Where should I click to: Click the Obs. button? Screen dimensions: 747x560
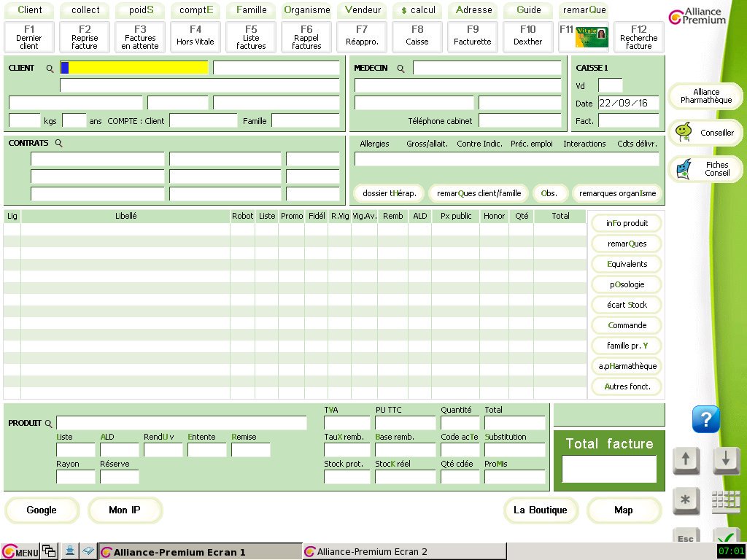[550, 193]
